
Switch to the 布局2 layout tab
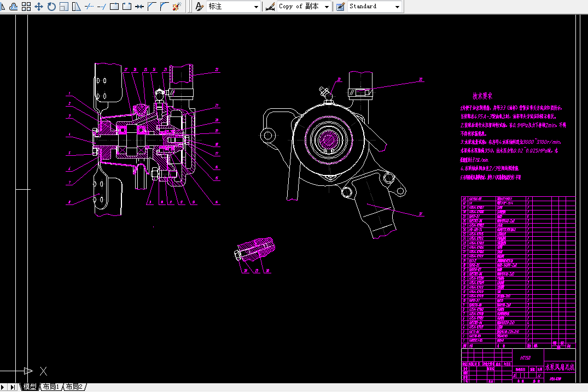point(74,387)
